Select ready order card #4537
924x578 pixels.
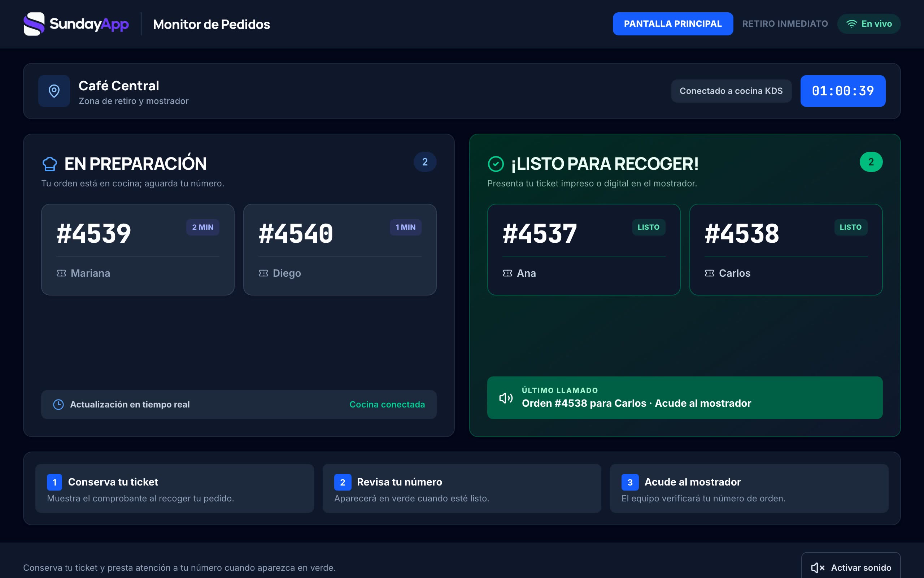(584, 249)
